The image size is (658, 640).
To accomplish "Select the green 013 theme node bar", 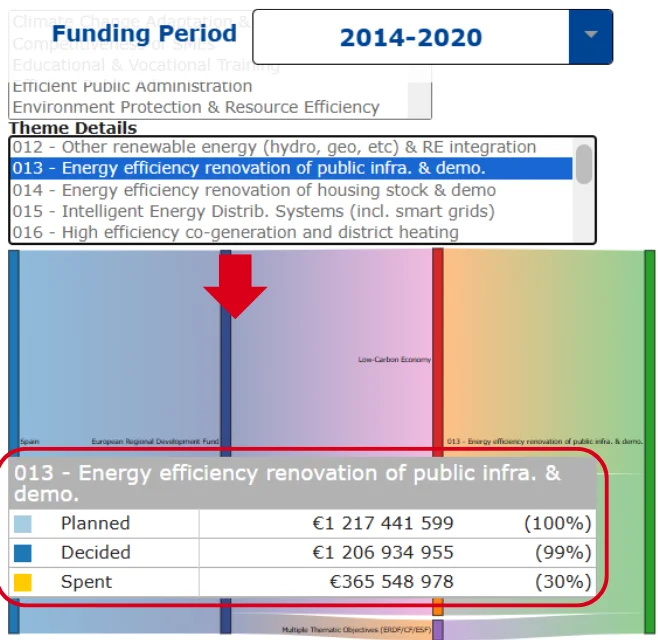I will pyautogui.click(x=649, y=400).
